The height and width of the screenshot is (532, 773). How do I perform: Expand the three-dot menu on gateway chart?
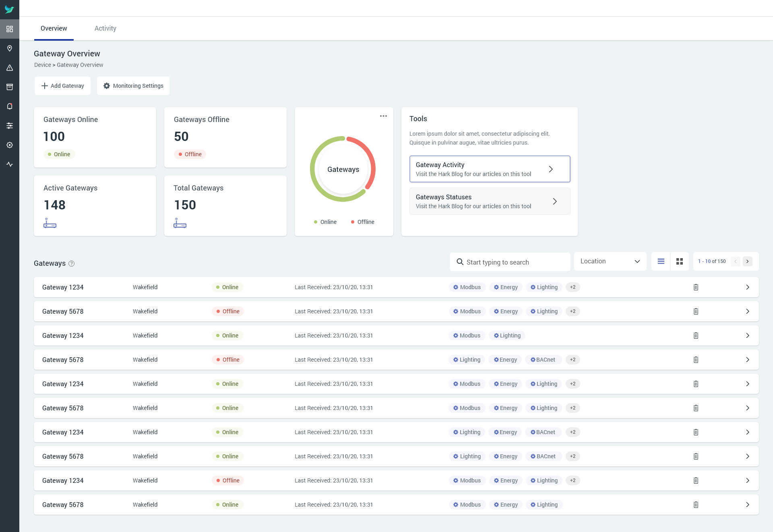384,116
